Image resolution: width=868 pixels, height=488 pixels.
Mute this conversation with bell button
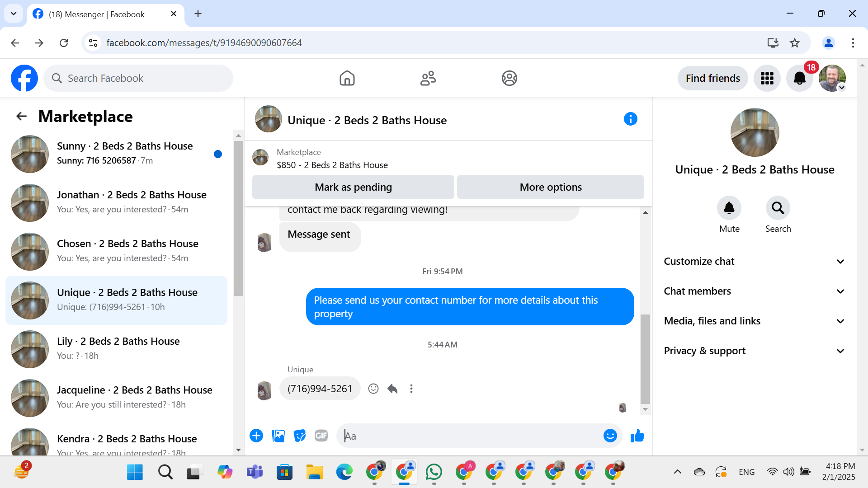(729, 208)
